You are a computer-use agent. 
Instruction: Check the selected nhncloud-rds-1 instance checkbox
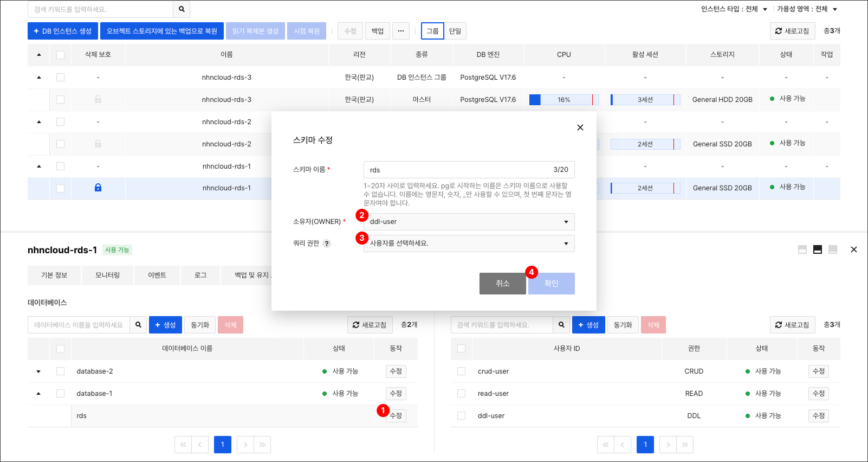coord(60,188)
